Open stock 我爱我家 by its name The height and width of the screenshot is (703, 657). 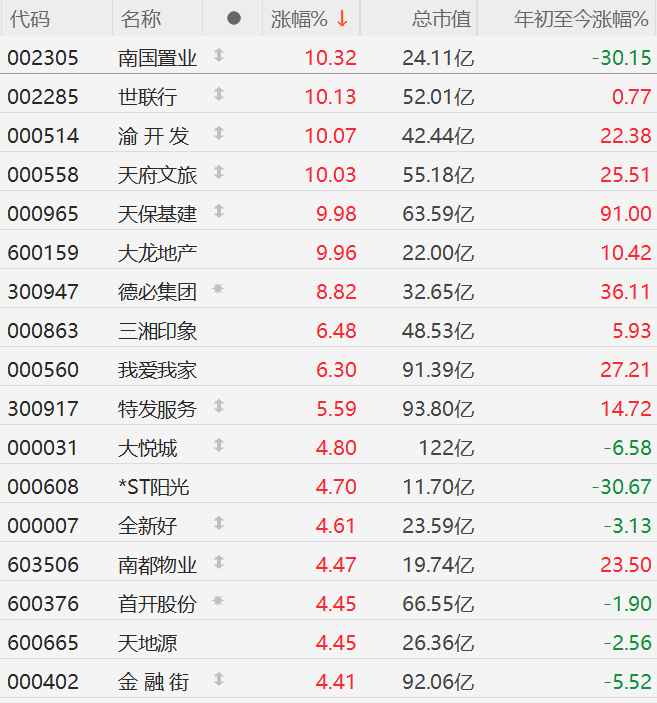tap(157, 370)
